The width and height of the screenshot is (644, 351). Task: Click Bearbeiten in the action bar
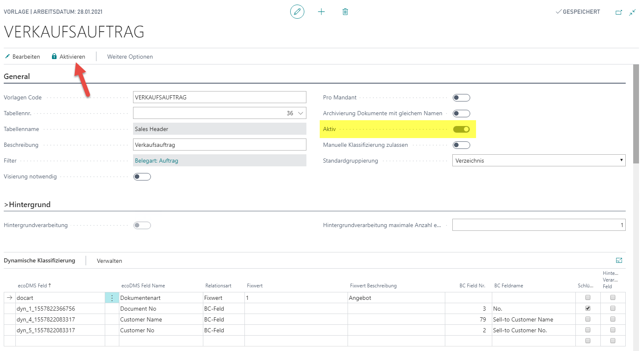point(22,57)
